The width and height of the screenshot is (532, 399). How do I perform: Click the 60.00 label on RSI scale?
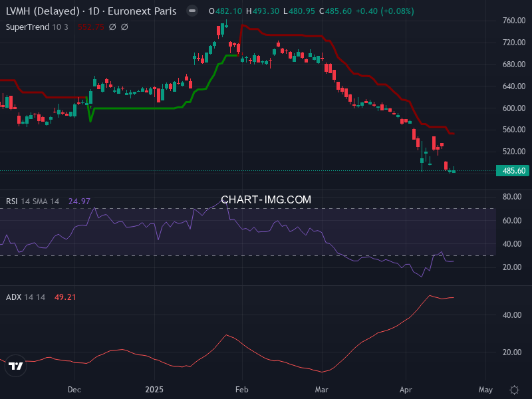(x=512, y=221)
